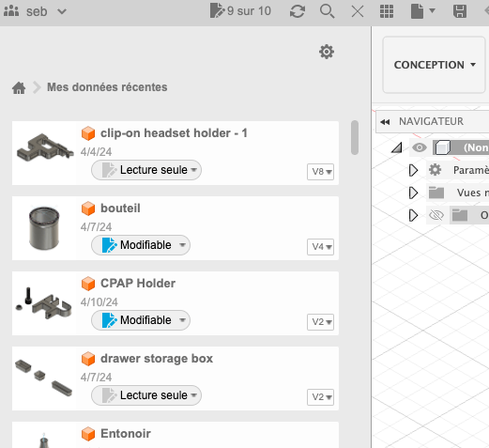Open the CONCEPTION workspace dropdown

pos(434,65)
